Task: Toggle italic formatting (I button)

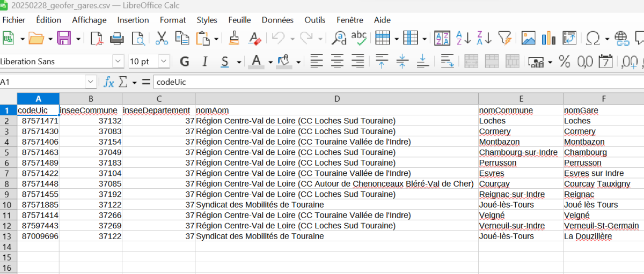Action: click(x=204, y=62)
